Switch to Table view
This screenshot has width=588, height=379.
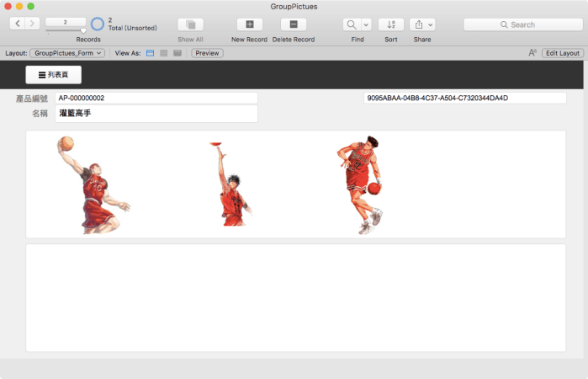click(x=177, y=53)
